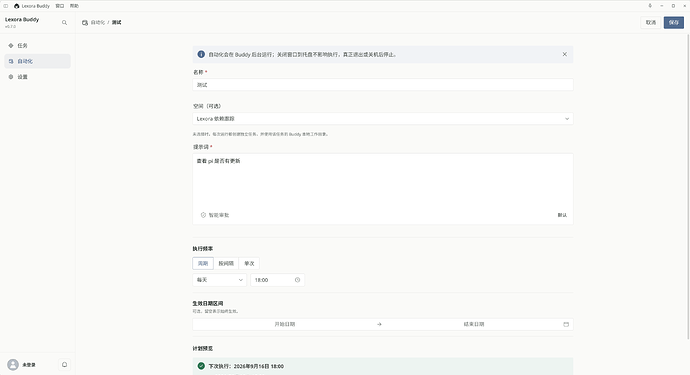The image size is (690, 375).
Task: Open the 每天 dropdown
Action: point(220,280)
